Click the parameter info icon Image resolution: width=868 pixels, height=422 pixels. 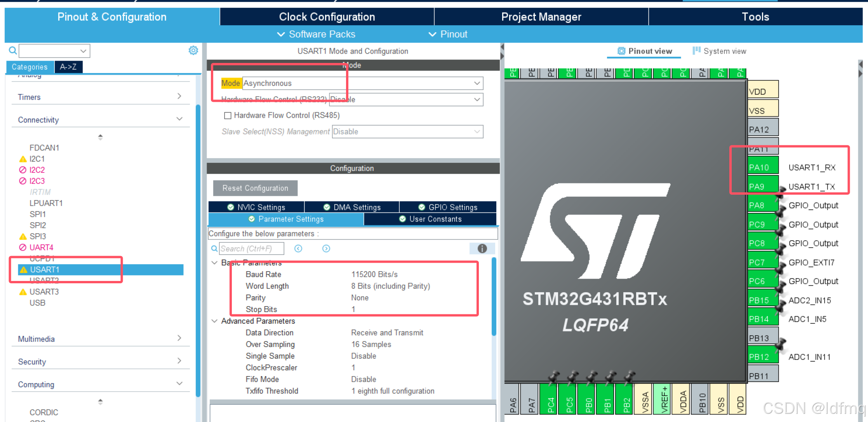pos(482,249)
